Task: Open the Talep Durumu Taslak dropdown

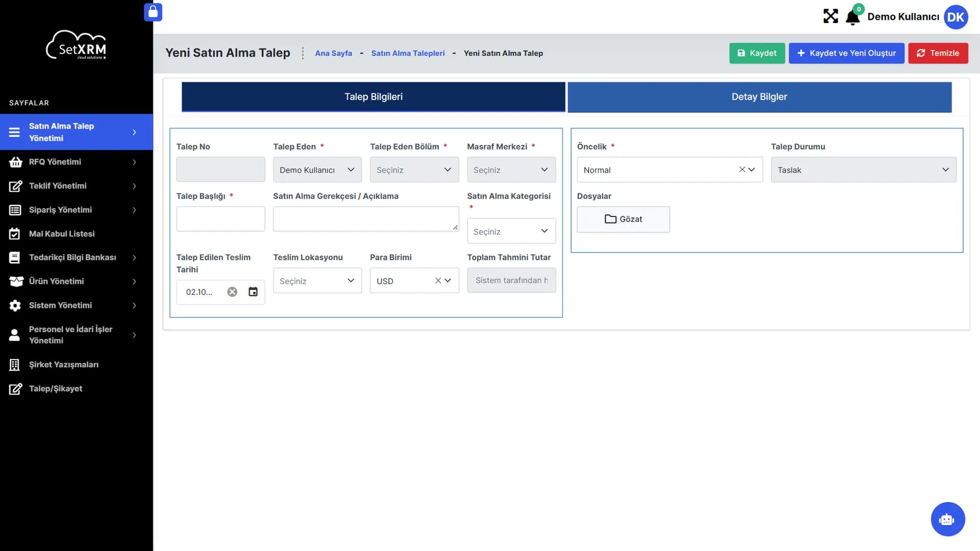Action: pyautogui.click(x=863, y=170)
